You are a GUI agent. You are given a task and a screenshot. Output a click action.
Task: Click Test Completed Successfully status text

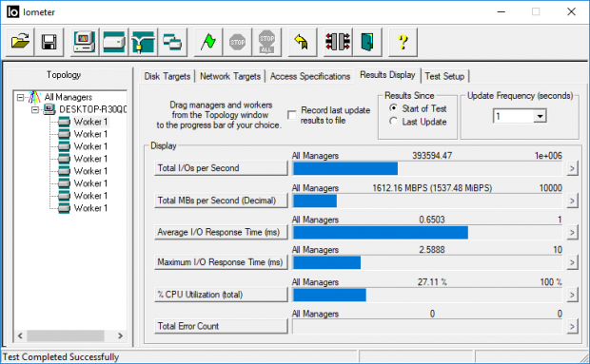coord(61,356)
